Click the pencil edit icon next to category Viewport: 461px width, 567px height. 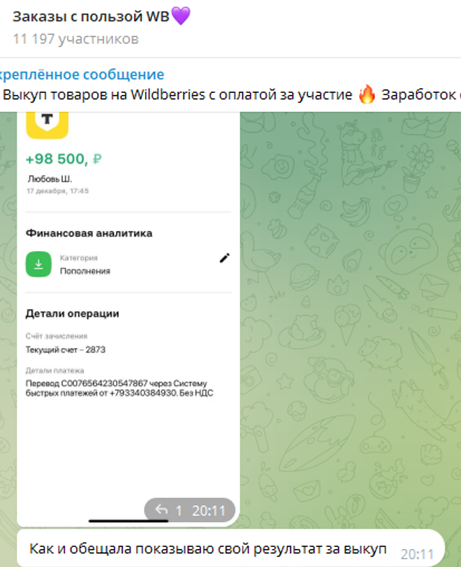click(225, 258)
